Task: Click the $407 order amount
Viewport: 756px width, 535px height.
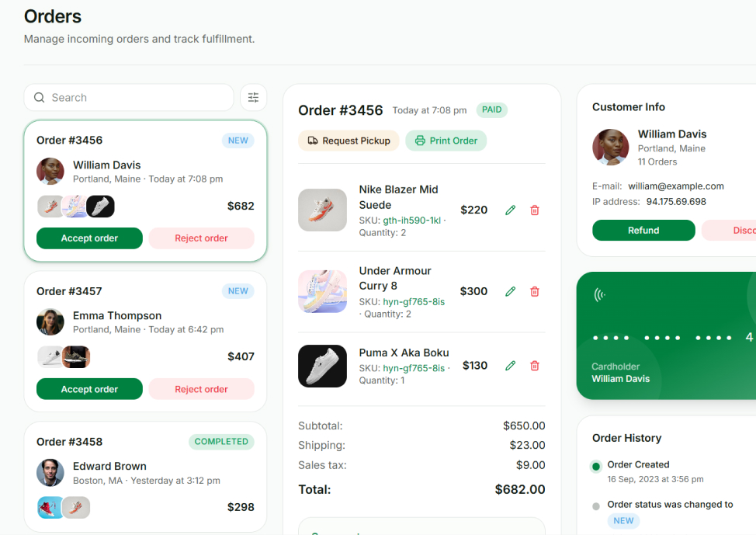Action: [x=241, y=356]
